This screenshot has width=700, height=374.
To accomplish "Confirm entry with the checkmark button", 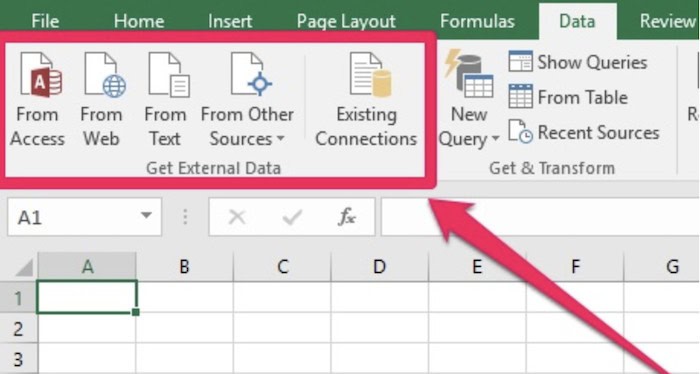I will tap(292, 217).
